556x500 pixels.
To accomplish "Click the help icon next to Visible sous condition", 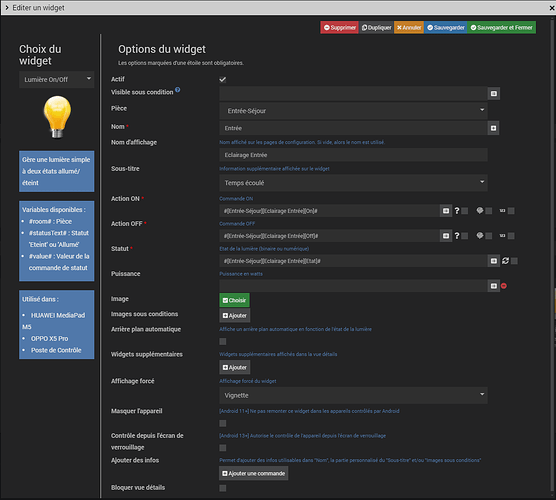I will (x=178, y=90).
